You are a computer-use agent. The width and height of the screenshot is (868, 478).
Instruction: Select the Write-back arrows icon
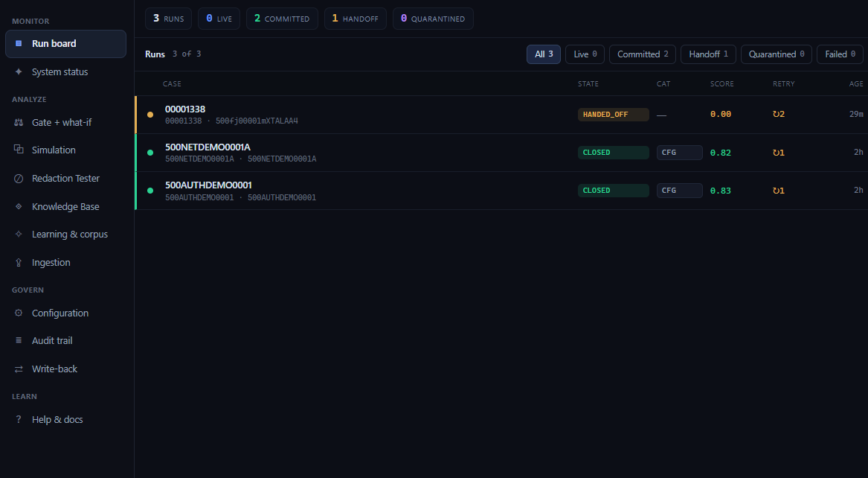click(x=19, y=369)
